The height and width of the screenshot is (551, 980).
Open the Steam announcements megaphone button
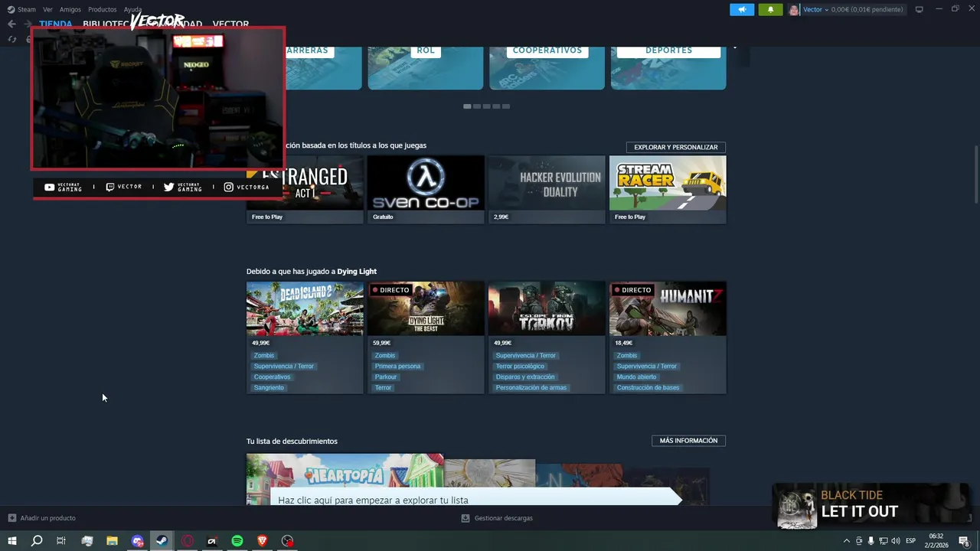click(742, 9)
